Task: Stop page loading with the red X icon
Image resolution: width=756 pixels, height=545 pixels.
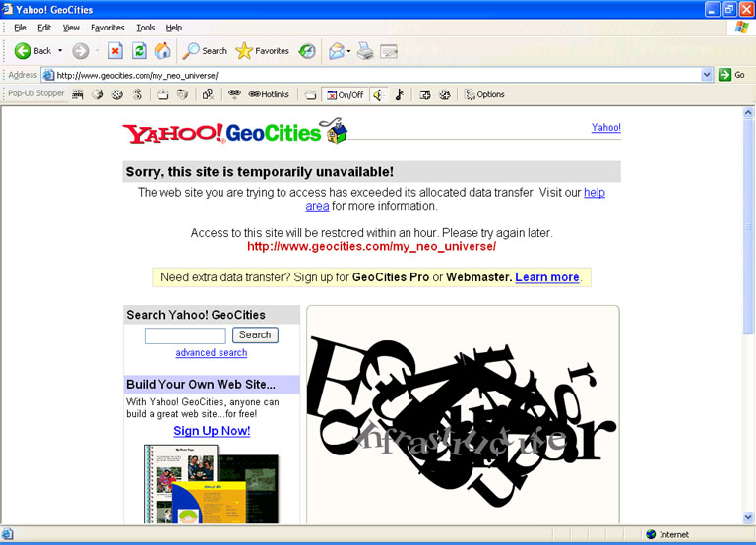Action: tap(115, 50)
